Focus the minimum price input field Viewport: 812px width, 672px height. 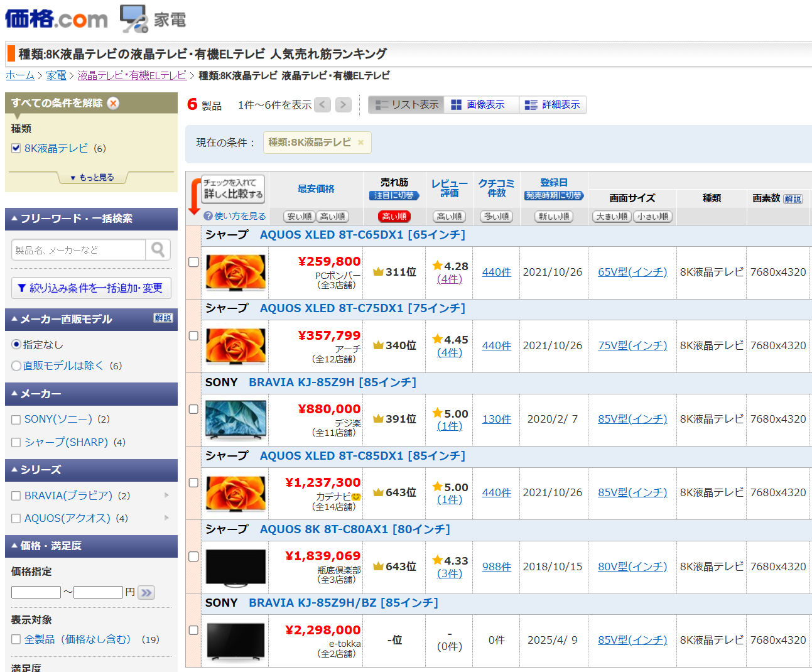click(36, 592)
